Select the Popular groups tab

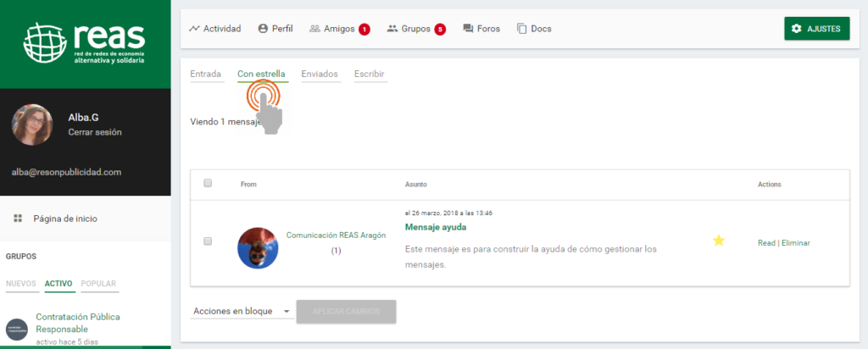(x=100, y=283)
